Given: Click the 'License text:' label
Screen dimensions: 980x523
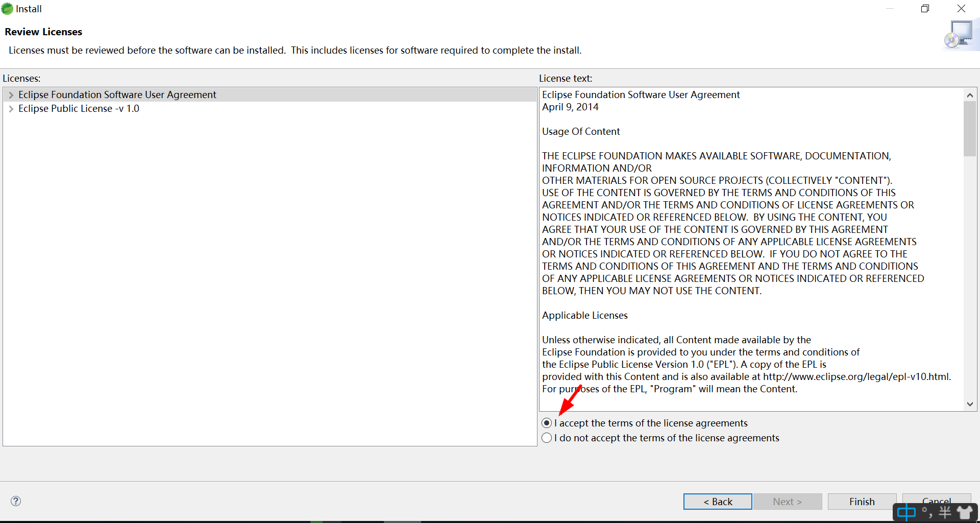Looking at the screenshot, I should [x=566, y=78].
